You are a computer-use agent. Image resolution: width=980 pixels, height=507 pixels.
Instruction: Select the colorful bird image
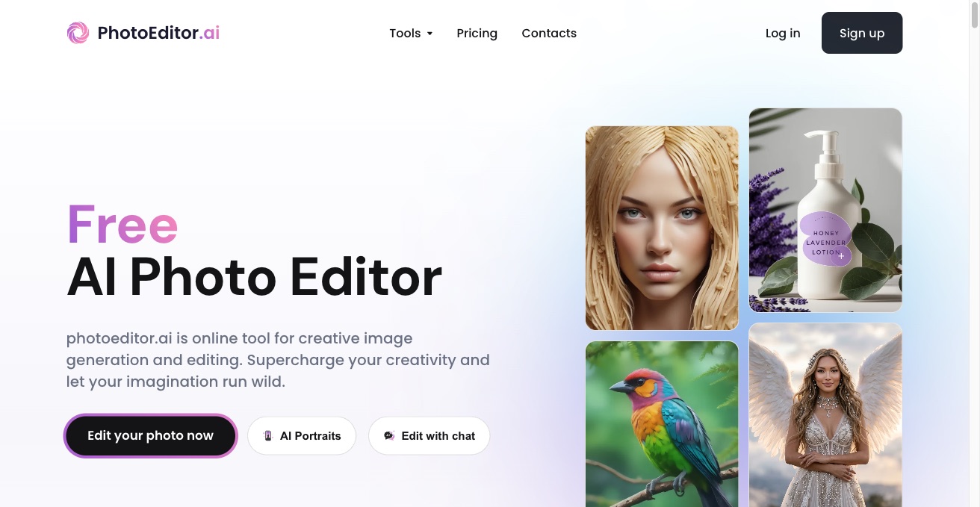coord(662,424)
